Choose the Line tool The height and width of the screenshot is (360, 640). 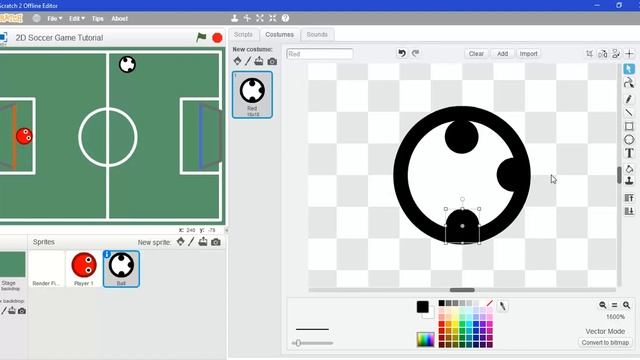(629, 113)
